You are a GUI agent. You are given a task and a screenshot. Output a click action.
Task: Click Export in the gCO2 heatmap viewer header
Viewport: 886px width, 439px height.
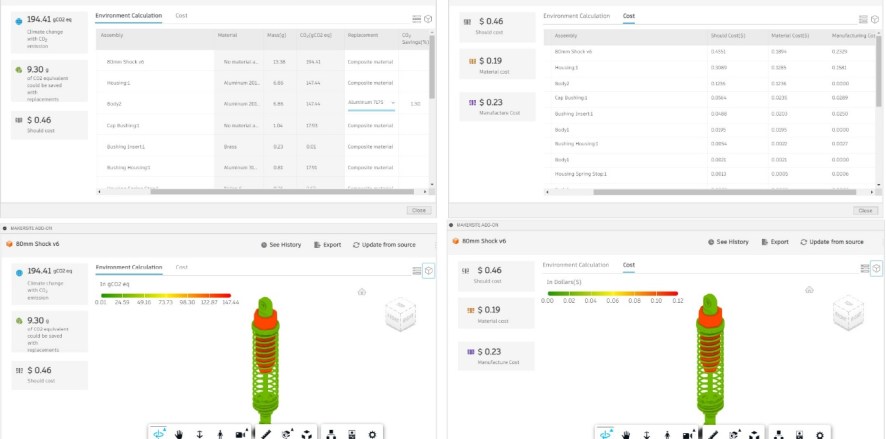327,244
